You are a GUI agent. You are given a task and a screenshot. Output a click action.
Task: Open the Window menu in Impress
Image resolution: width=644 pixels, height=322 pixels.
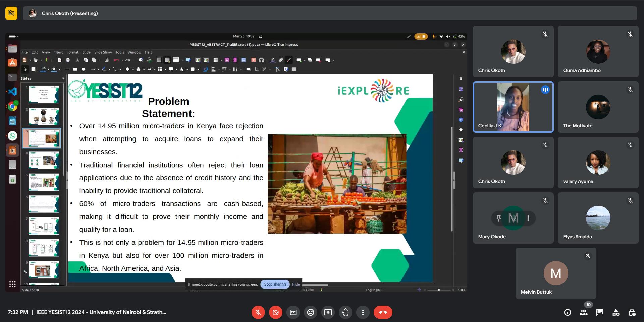tap(135, 52)
